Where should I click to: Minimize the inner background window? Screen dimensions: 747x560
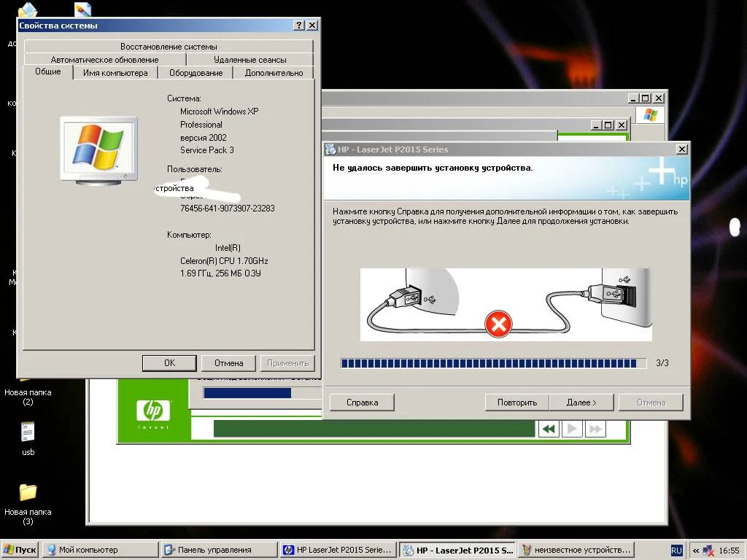point(595,125)
